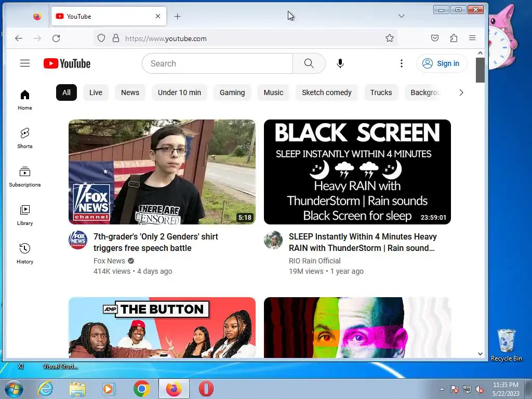Open the Action Center flag tray icon

coord(454,389)
